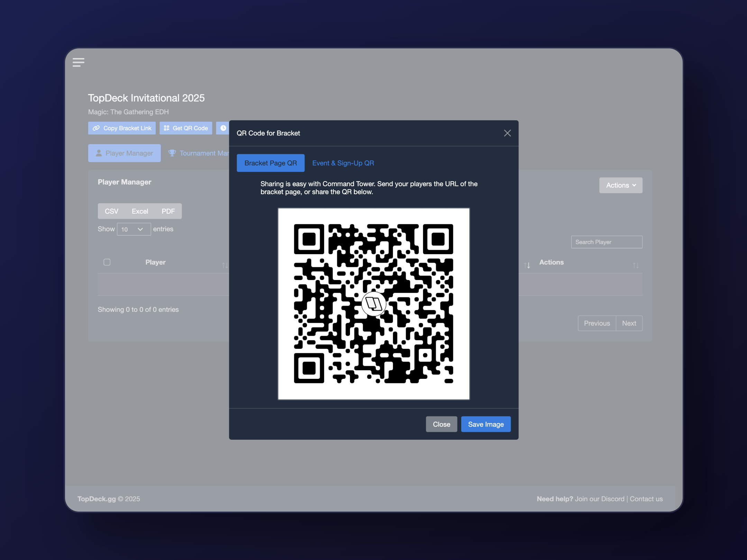Switch to Event & Sign-Up QR tab
The image size is (747, 560).
click(343, 163)
